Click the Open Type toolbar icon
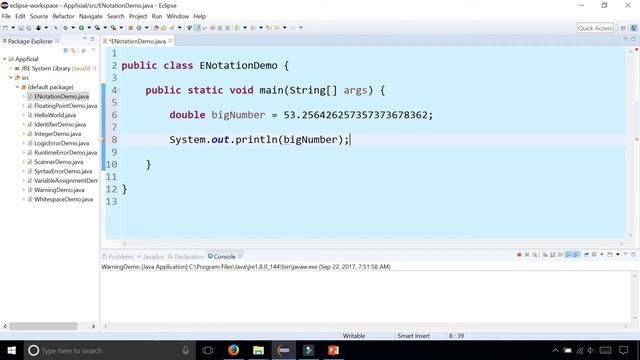Screen dimensions: 640x360 (156, 28)
